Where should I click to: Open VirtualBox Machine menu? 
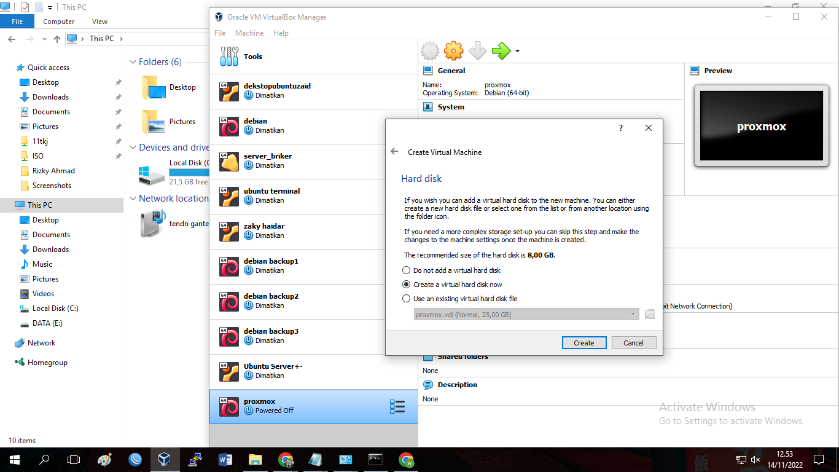pos(249,33)
